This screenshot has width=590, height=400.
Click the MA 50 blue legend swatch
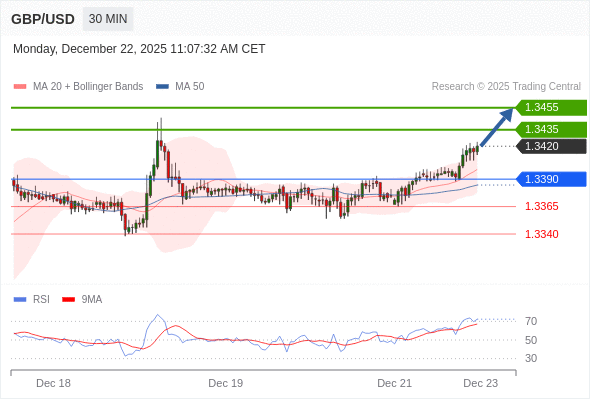[162, 87]
